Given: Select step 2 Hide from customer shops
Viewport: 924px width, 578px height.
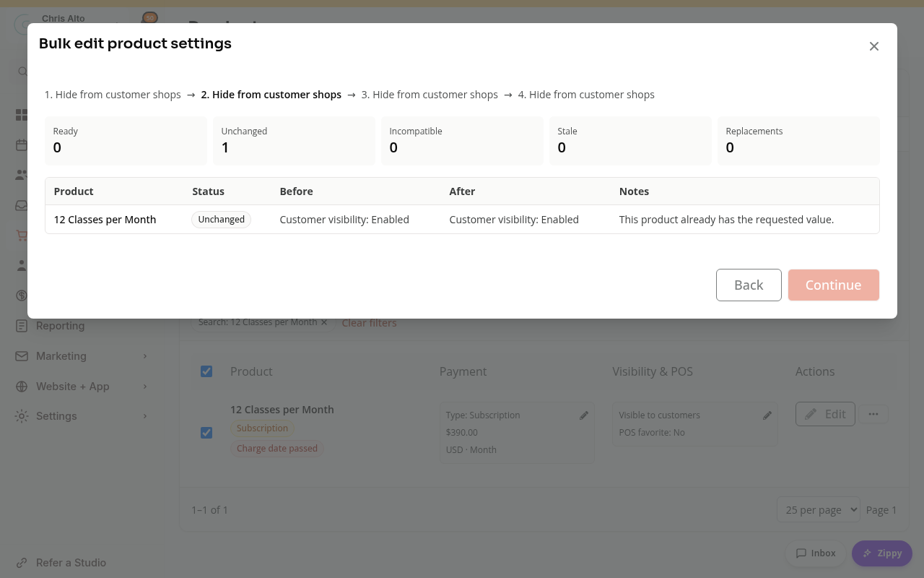Looking at the screenshot, I should coord(271,95).
